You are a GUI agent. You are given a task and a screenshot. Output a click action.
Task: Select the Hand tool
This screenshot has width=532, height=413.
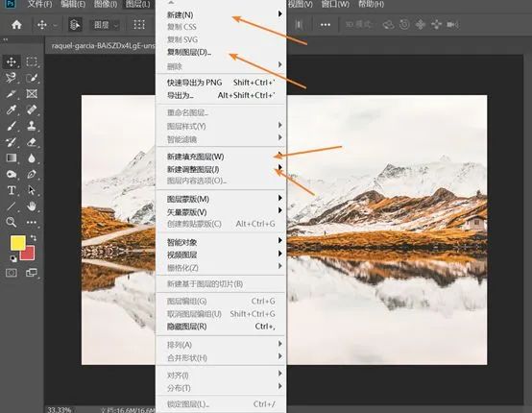point(32,206)
